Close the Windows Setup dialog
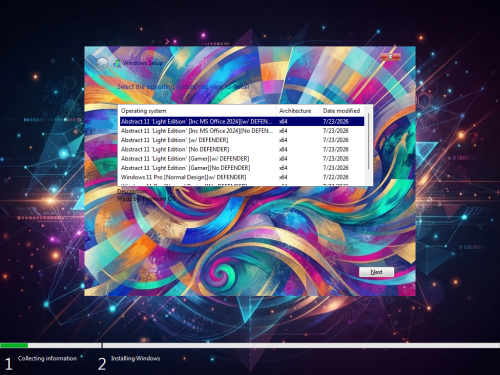 click(x=390, y=56)
